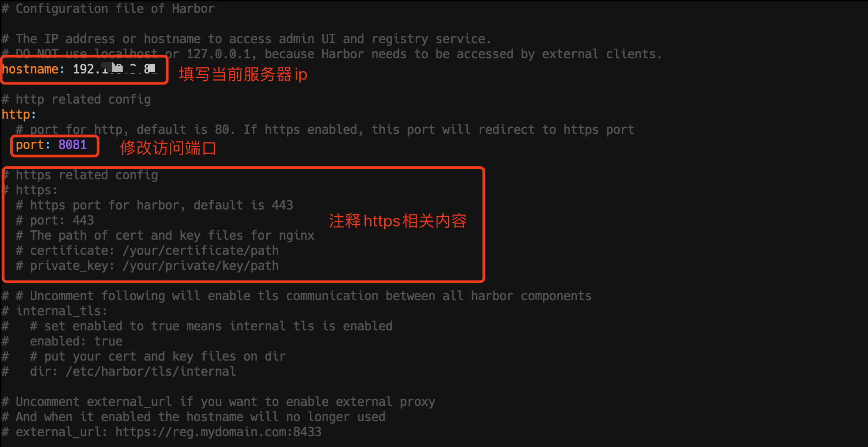Screen dimensions: 868x447
Task: Click the commented internal_tls: line
Action: pos(54,311)
